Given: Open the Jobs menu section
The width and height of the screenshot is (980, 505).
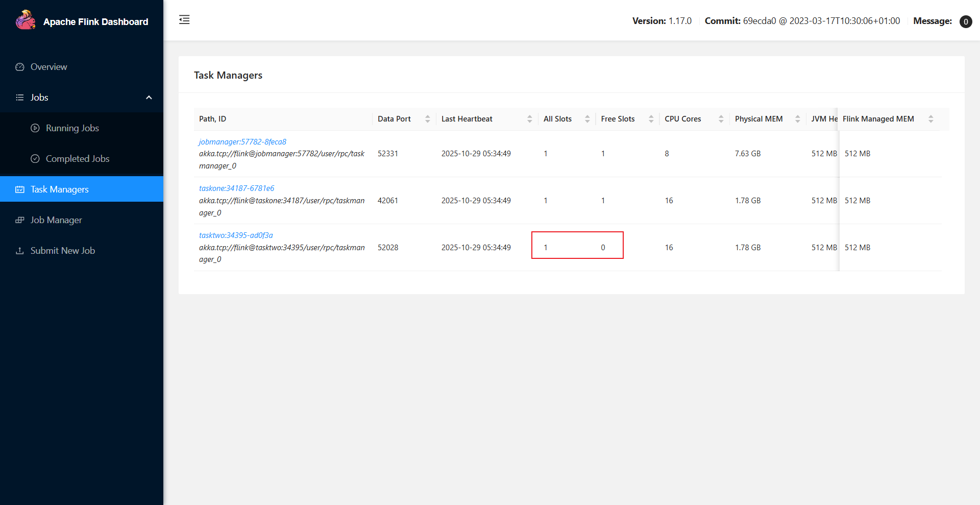Looking at the screenshot, I should 82,98.
